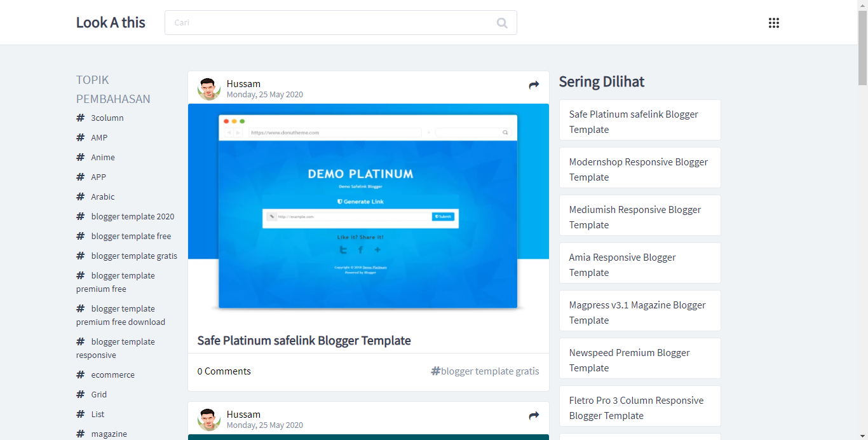Image resolution: width=868 pixels, height=440 pixels.
Task: Share the Safe Platinum post via arrow icon
Action: coord(534,85)
